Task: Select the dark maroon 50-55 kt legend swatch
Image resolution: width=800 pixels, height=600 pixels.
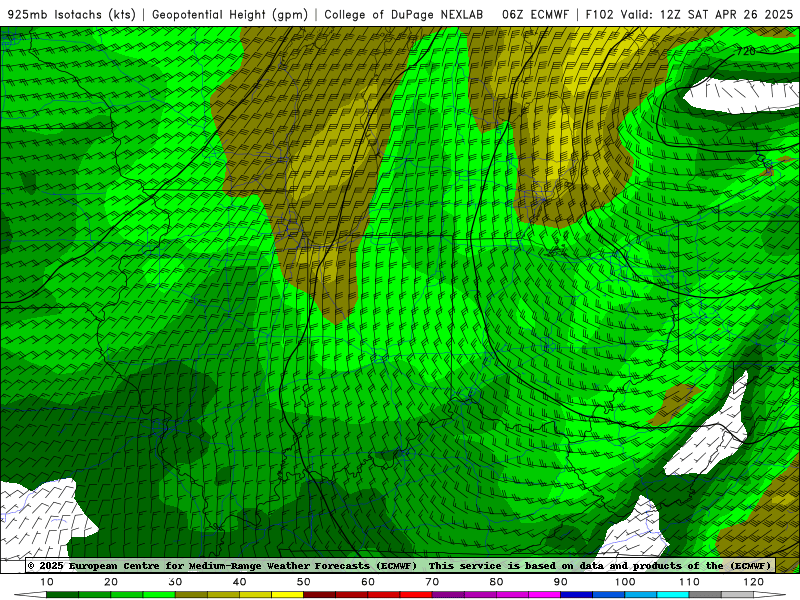Action: tap(319, 595)
